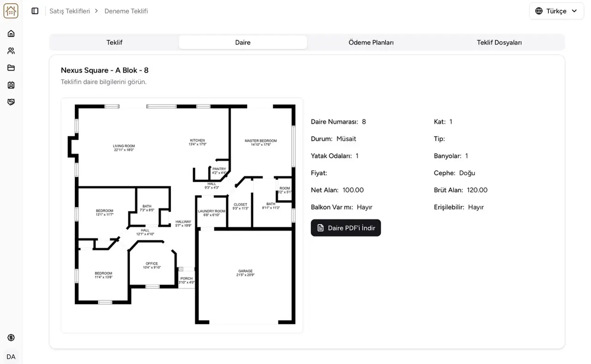Go to Satış Teklifleri breadcrumb link
Viewport: 591px width, 364px height.
(x=70, y=11)
